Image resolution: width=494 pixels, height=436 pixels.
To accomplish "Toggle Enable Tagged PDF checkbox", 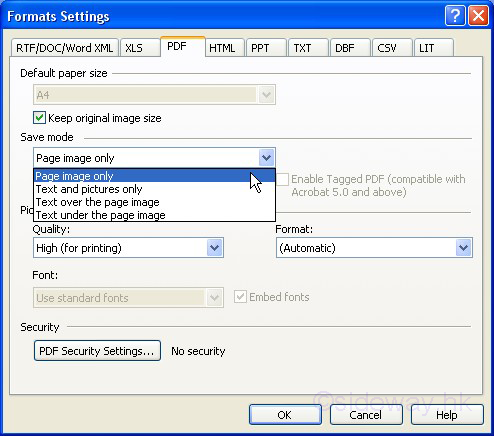I will 282,179.
